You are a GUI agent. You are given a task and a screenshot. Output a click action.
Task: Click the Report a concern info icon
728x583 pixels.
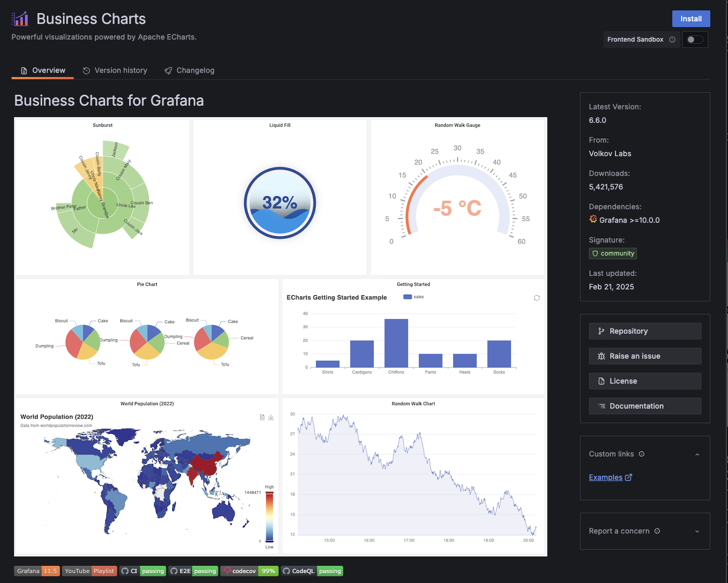[x=657, y=531]
